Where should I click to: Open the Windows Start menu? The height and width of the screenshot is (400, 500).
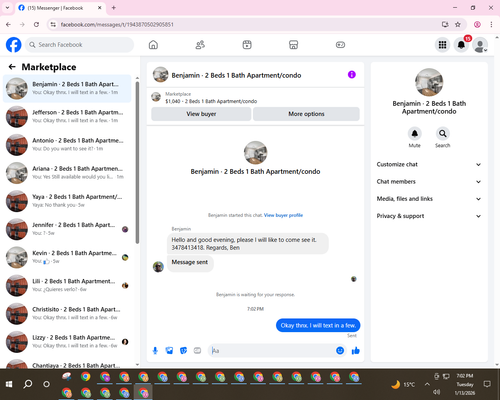click(9, 384)
